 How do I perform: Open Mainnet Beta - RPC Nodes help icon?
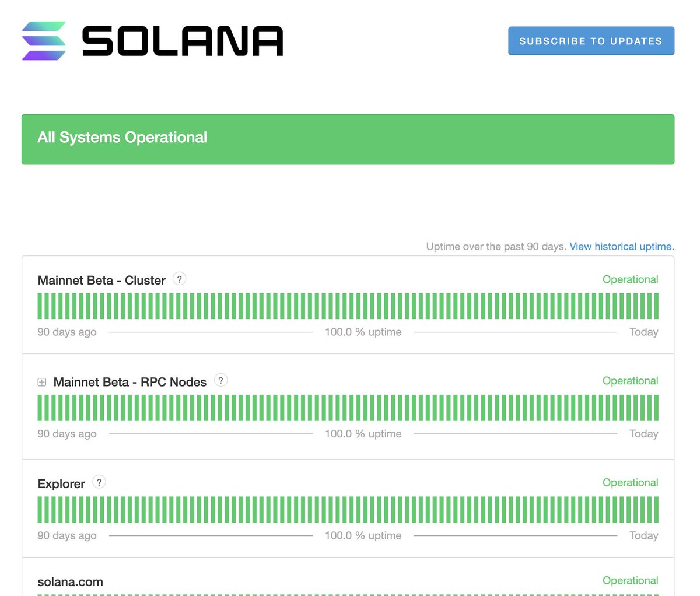(x=220, y=380)
